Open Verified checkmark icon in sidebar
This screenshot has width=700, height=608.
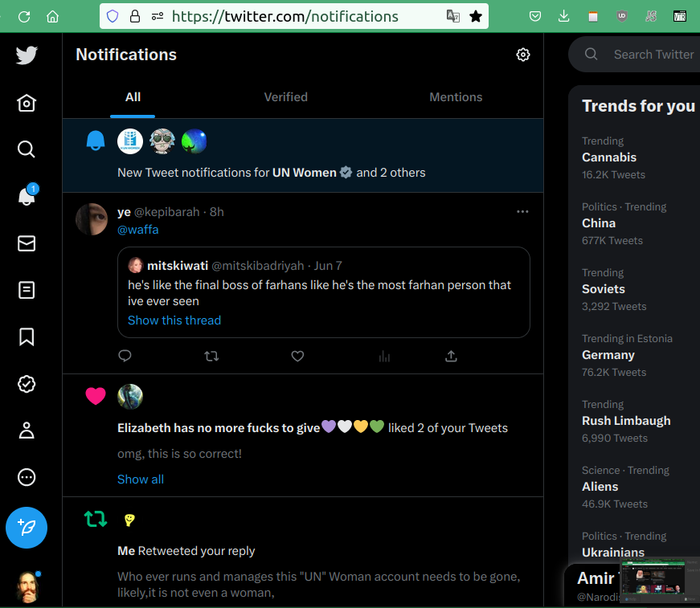coord(27,384)
